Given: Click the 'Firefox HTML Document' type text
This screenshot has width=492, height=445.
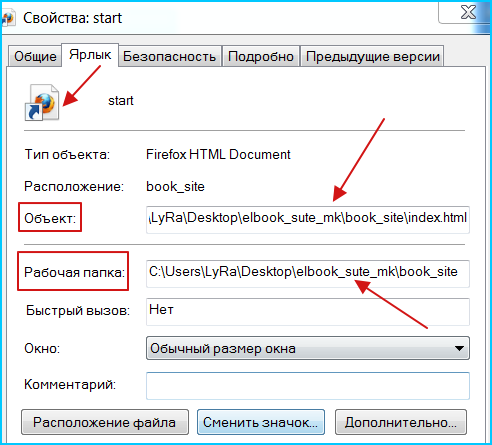Looking at the screenshot, I should [218, 155].
